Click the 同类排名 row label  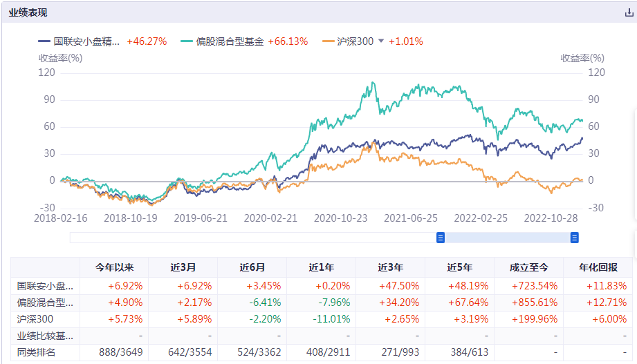pyautogui.click(x=37, y=353)
